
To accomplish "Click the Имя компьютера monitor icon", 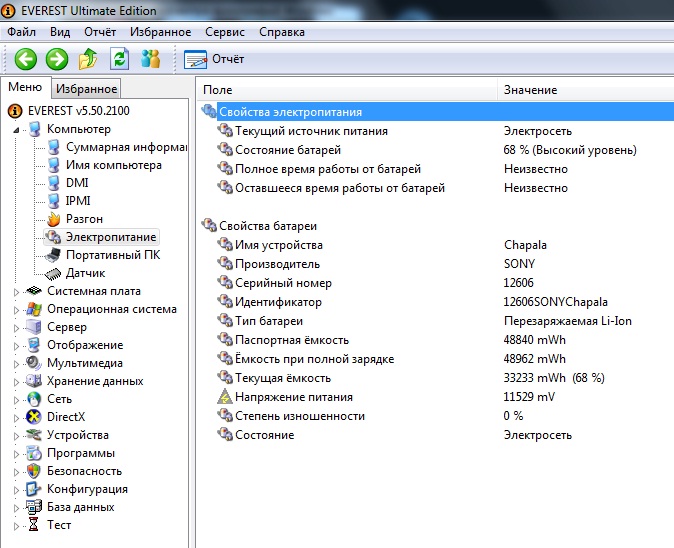I will [x=54, y=165].
